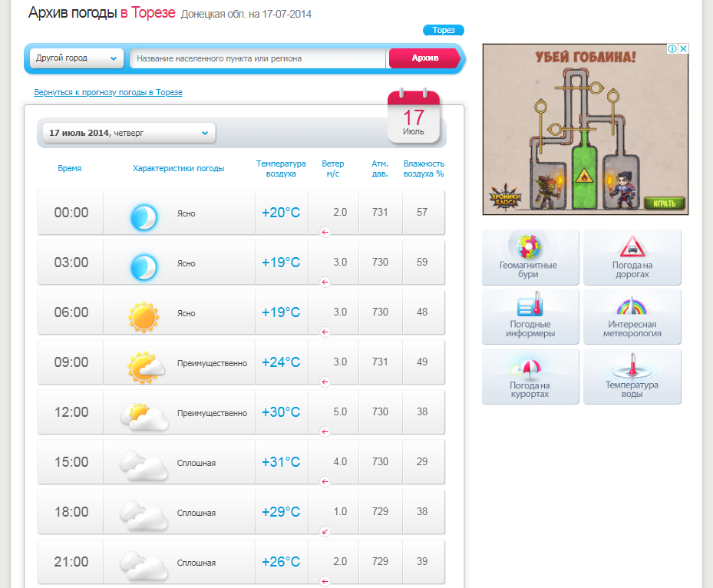This screenshot has width=713, height=588.
Task: Click the wind direction arrow for 03:00
Action: click(x=325, y=282)
